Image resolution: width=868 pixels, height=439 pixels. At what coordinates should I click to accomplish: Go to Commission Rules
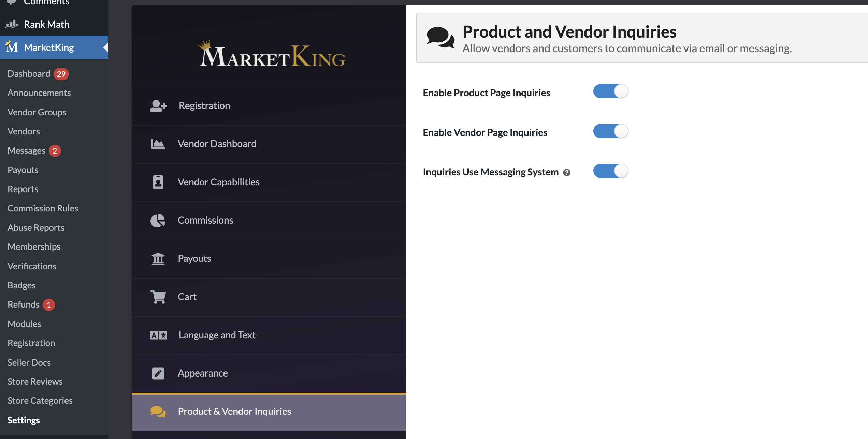tap(43, 208)
